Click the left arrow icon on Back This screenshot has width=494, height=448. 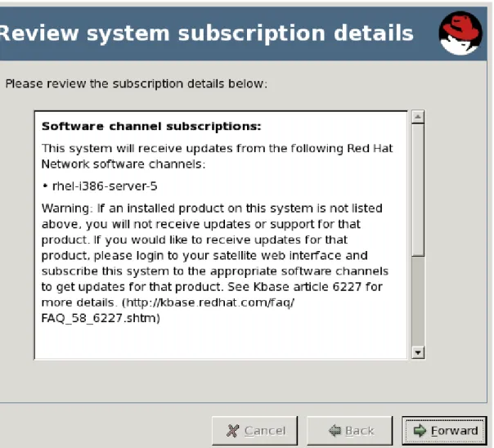tap(335, 430)
